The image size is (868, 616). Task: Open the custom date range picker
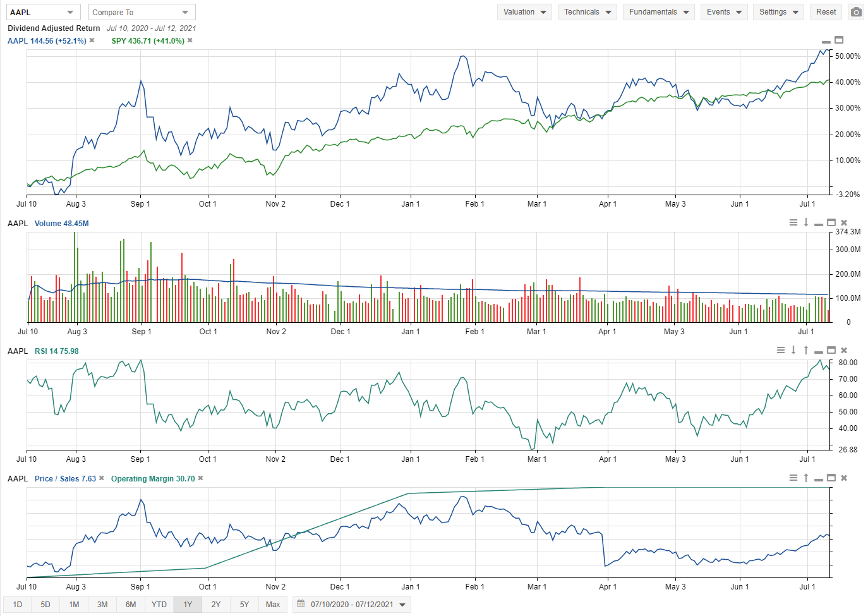click(352, 605)
